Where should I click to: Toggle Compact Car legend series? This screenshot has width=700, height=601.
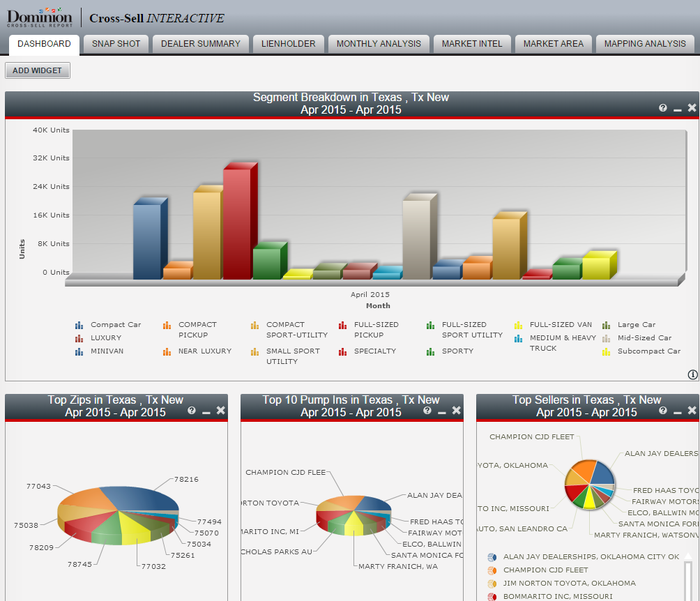(x=109, y=325)
